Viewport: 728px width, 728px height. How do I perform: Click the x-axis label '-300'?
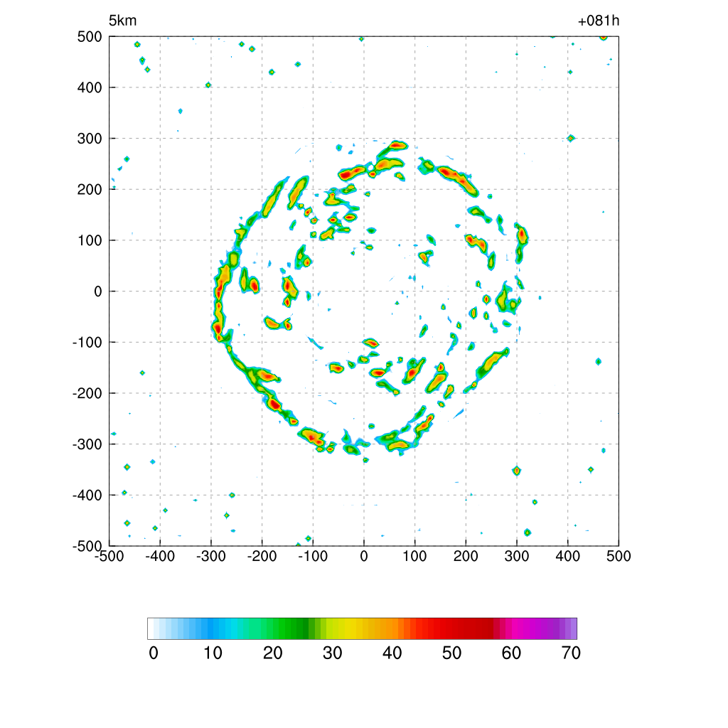[x=210, y=556]
